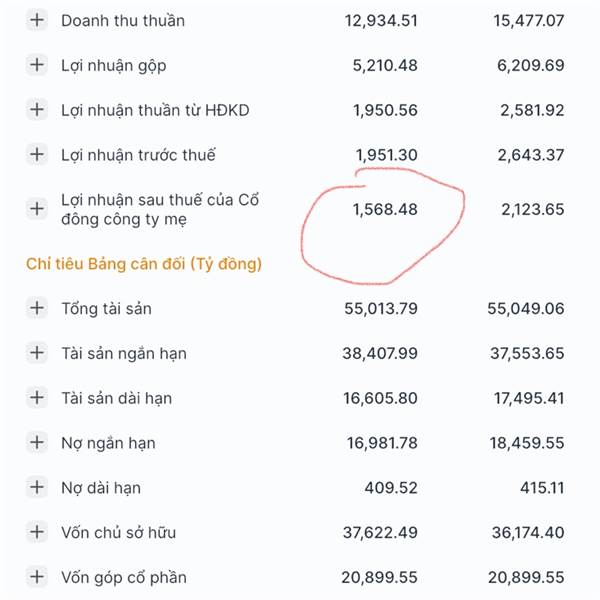Click the Tổng tài sản value 55,013.79
600x600 pixels.
pos(381,308)
